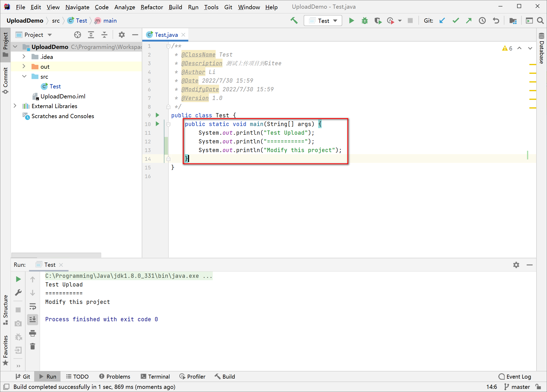
Task: Collapse the UploadDemo root folder
Action: pos(15,47)
